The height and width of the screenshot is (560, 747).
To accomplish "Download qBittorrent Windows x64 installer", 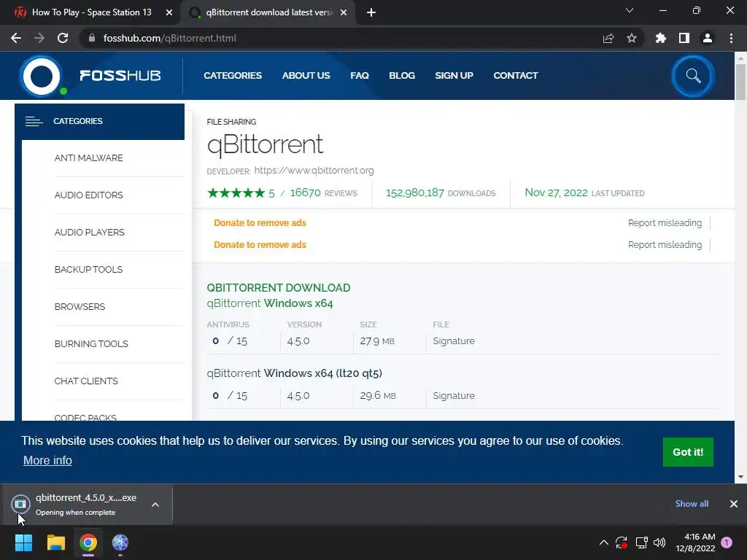I will pos(270,303).
